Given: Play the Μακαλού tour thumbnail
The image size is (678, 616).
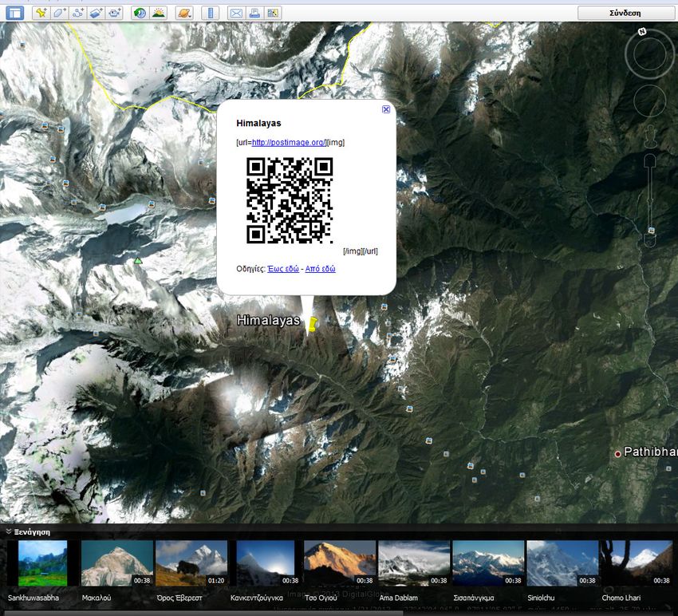Looking at the screenshot, I should pyautogui.click(x=117, y=563).
